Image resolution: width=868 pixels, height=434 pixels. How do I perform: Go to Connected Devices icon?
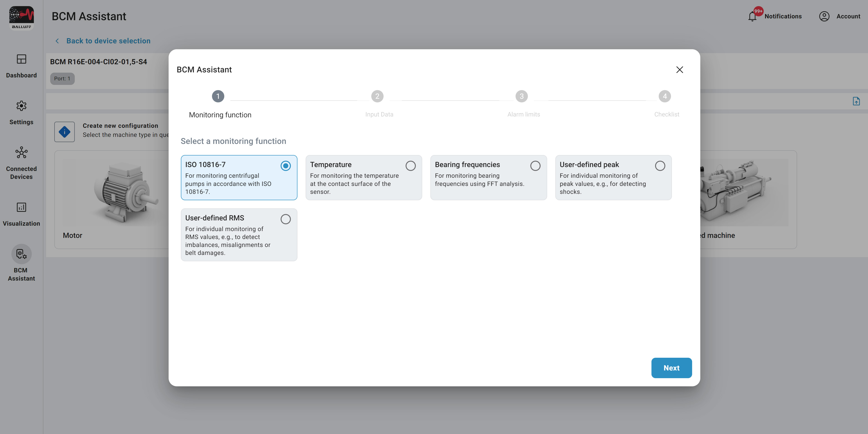point(21,153)
